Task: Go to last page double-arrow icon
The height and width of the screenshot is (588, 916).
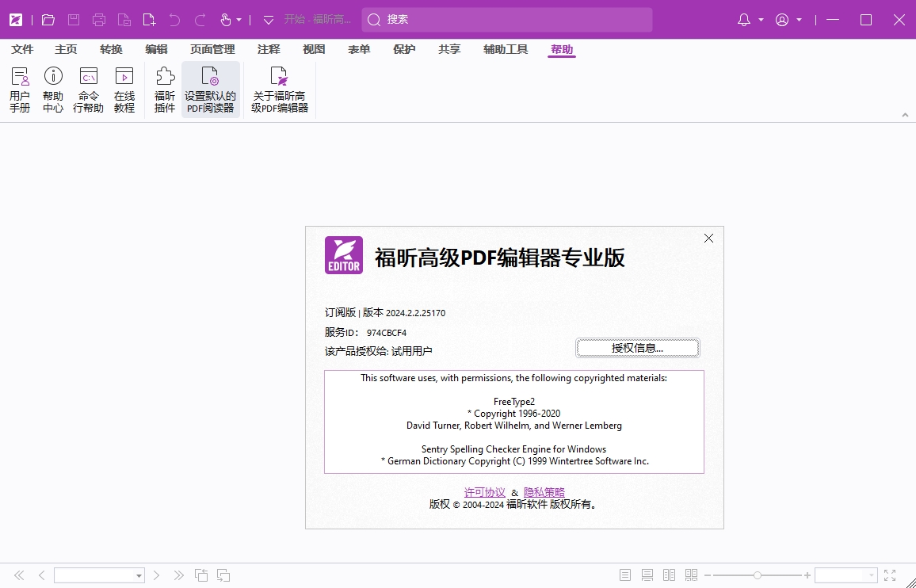Action: pyautogui.click(x=179, y=576)
